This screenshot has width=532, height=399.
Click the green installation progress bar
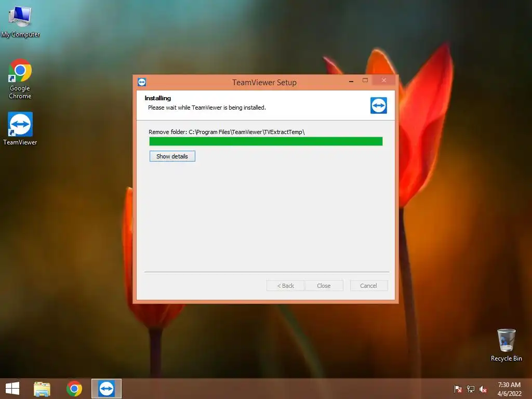click(265, 141)
